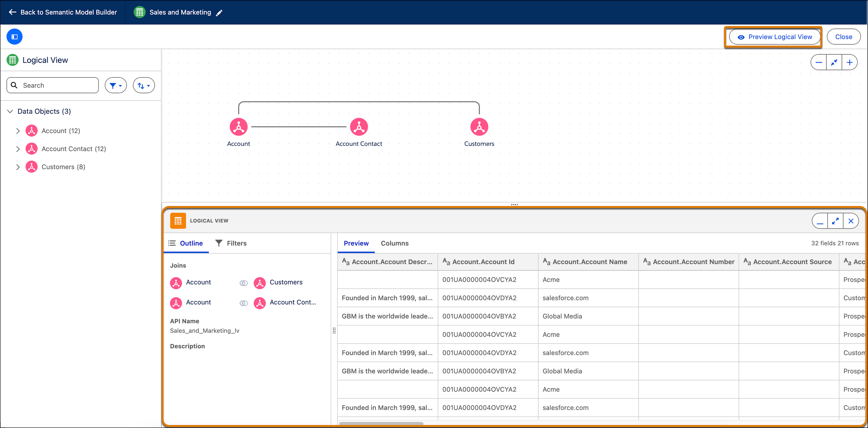Image resolution: width=868 pixels, height=428 pixels.
Task: Switch to the Preview tab
Action: click(356, 243)
